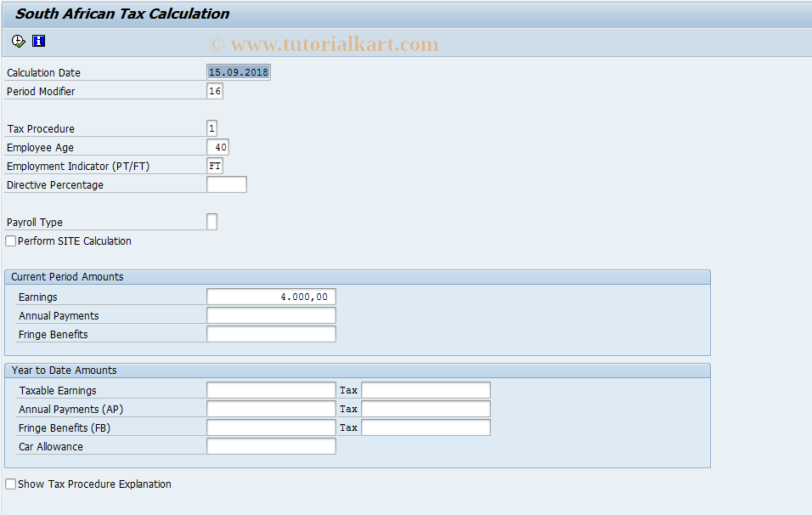812x515 pixels.
Task: Enable Perform SITE Calculation checkbox
Action: click(10, 241)
